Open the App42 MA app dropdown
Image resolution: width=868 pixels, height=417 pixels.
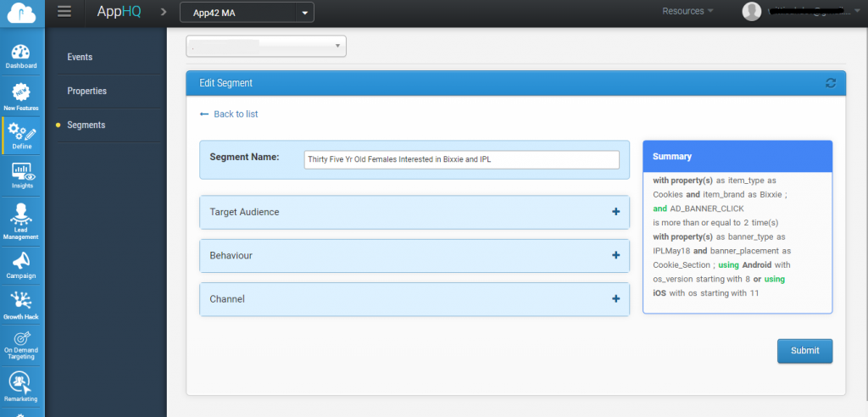(x=247, y=13)
